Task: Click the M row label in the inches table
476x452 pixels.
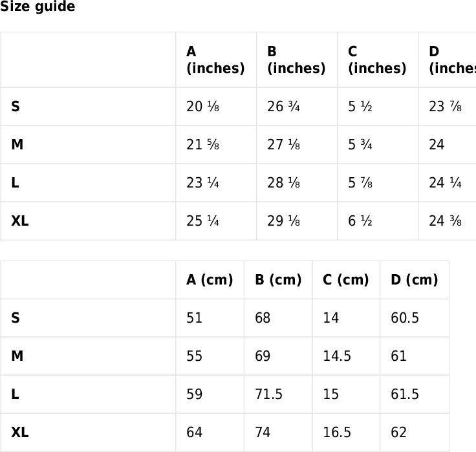Action: pos(17,145)
